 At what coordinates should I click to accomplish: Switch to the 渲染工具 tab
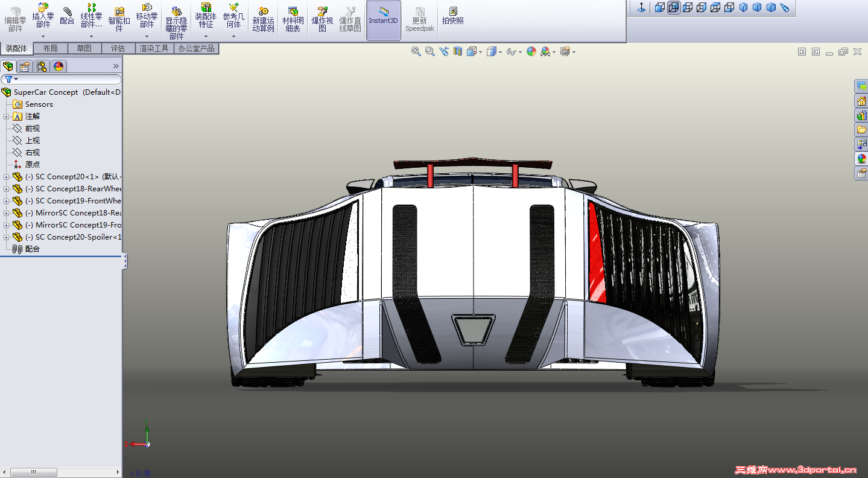(x=154, y=48)
